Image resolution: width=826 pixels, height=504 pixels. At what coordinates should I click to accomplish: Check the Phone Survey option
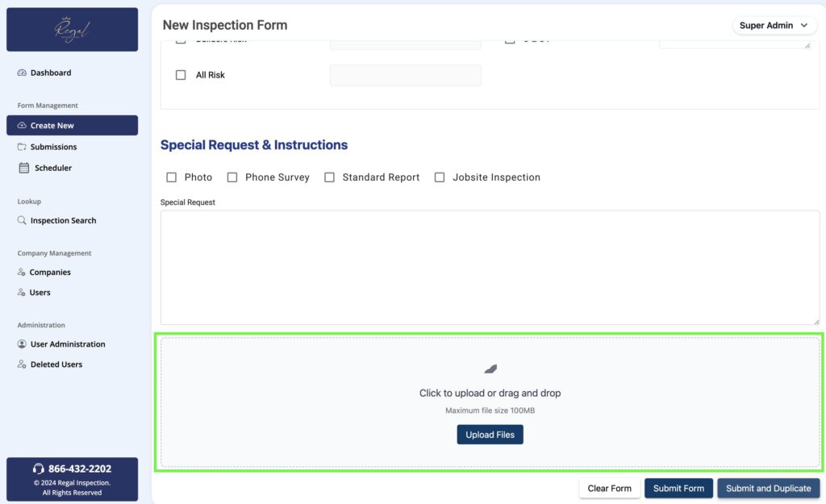[x=232, y=177]
